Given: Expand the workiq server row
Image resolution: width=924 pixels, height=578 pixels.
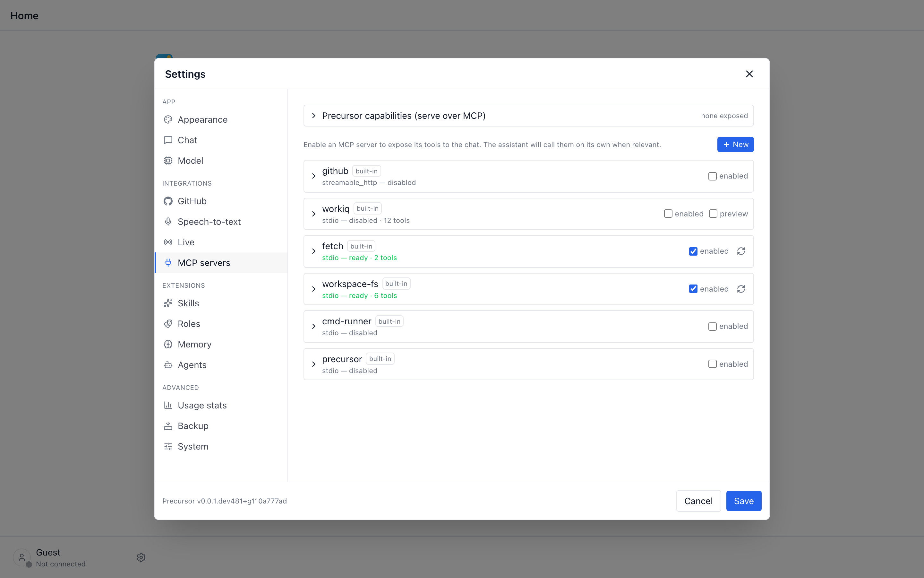Looking at the screenshot, I should point(313,214).
